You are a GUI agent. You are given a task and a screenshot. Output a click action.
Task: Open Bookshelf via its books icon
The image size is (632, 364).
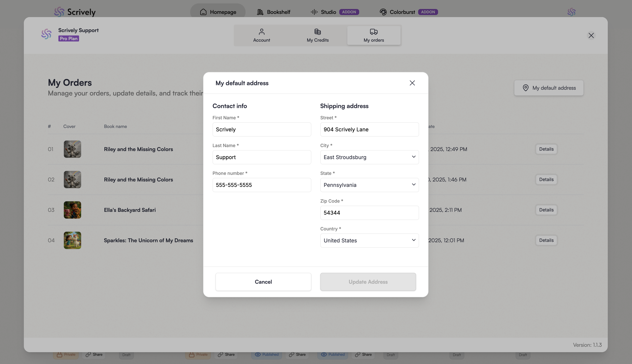click(x=260, y=12)
